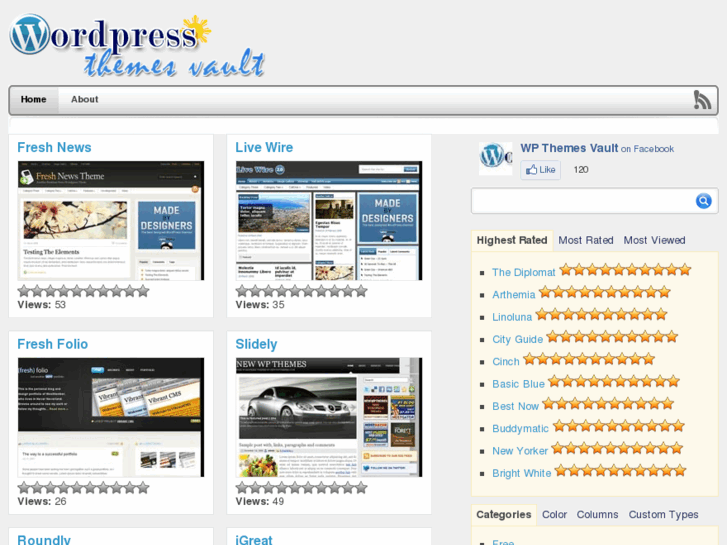Click the Views: 26 text under Fresh Folio
This screenshot has width=727, height=545.
click(x=42, y=501)
